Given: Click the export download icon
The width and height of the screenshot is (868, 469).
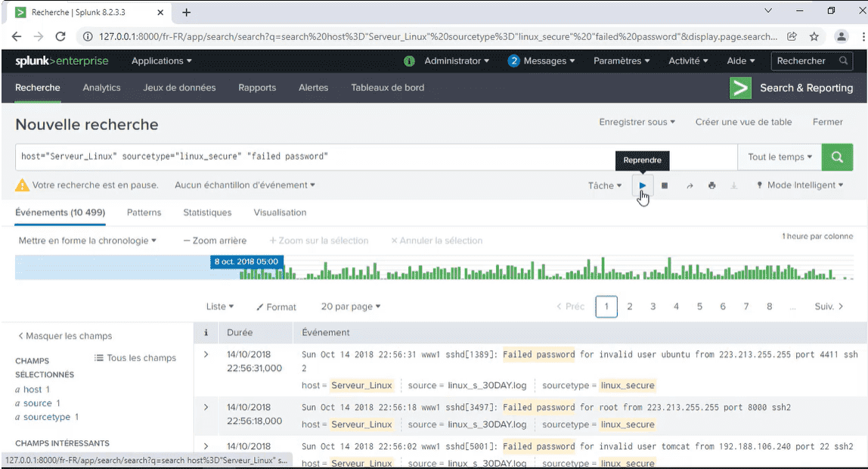Looking at the screenshot, I should coord(734,185).
